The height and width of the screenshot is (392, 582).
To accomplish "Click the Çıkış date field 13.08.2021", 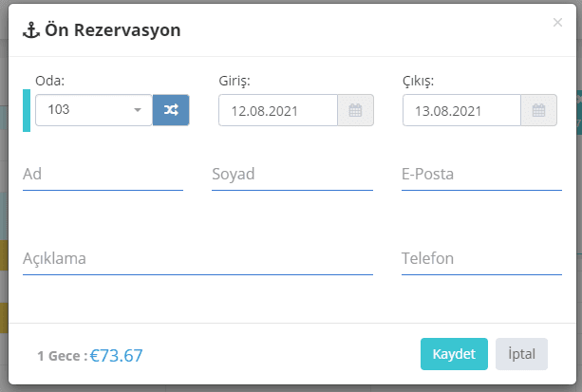I will click(461, 110).
